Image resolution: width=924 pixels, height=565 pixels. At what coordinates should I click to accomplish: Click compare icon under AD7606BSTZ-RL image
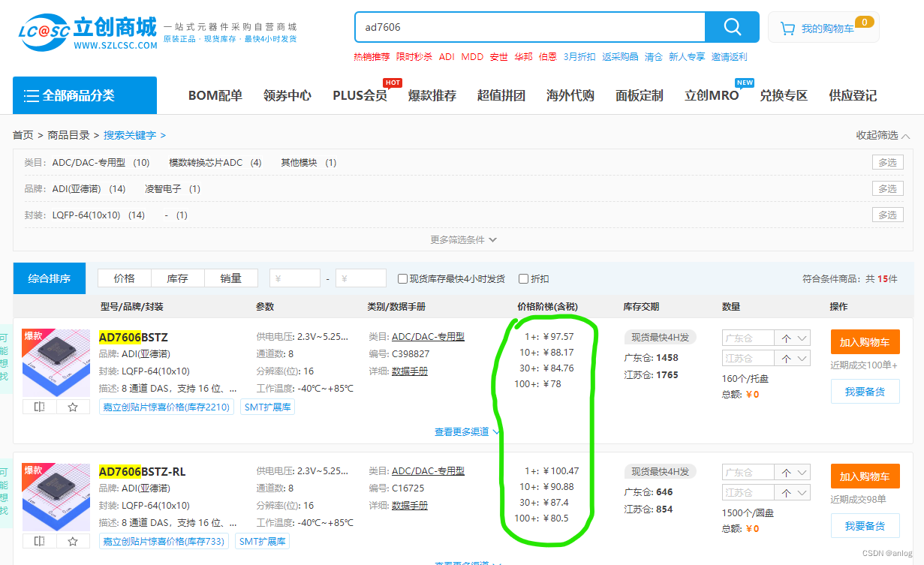pyautogui.click(x=39, y=541)
